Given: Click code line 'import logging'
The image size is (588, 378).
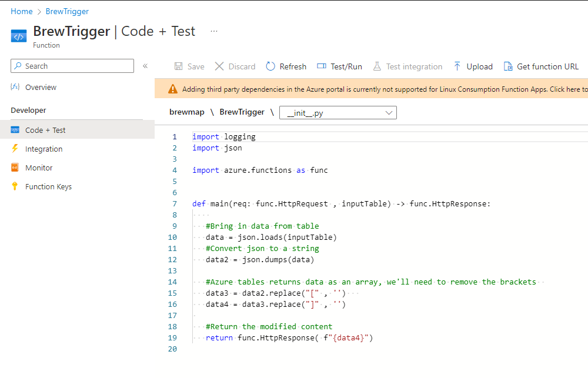Looking at the screenshot, I should click(224, 136).
